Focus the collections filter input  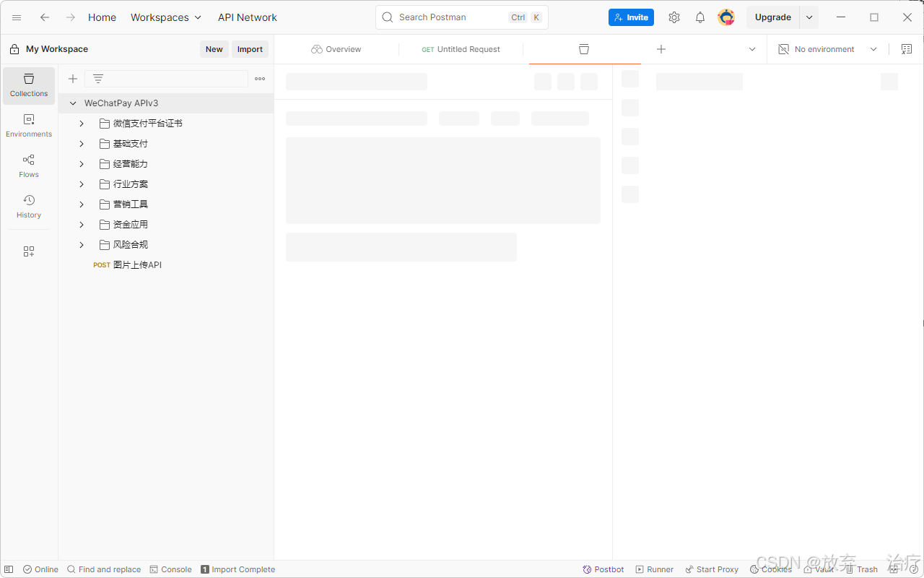pos(166,79)
